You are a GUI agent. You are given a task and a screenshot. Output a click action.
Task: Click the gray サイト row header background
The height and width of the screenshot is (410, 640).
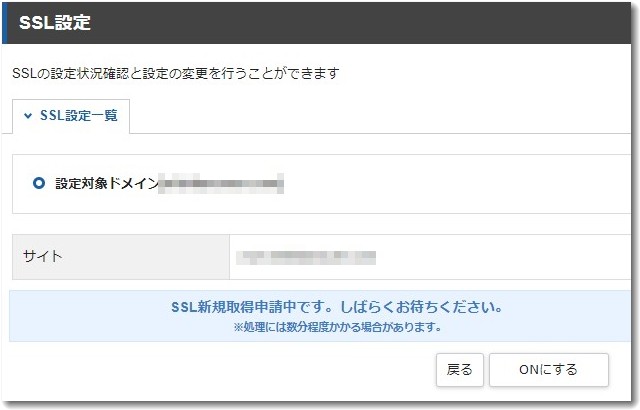pyautogui.click(x=150, y=257)
